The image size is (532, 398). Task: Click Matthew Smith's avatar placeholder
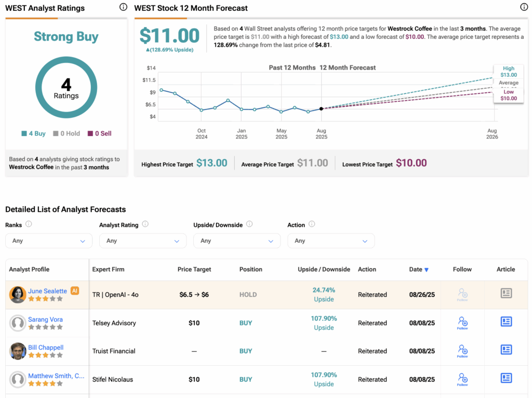click(18, 379)
